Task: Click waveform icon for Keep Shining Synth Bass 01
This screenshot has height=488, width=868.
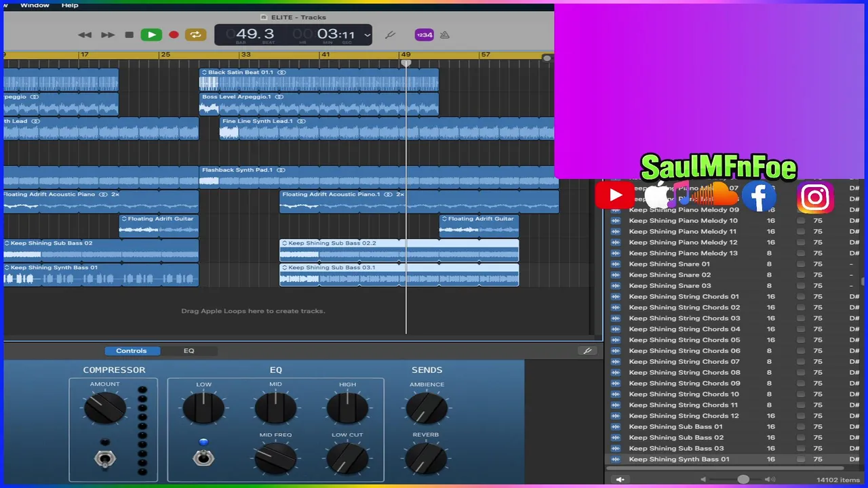Action: click(x=616, y=459)
